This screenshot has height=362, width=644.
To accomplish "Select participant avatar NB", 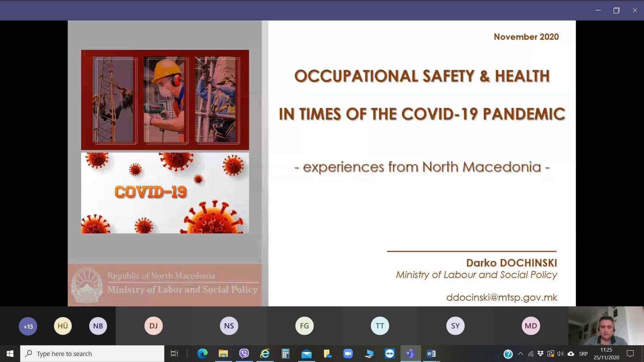I will [x=98, y=326].
